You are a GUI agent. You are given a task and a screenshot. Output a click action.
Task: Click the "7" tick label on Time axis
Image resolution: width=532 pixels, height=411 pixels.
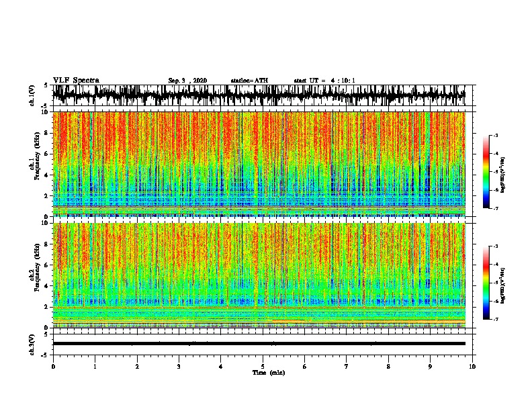click(347, 367)
